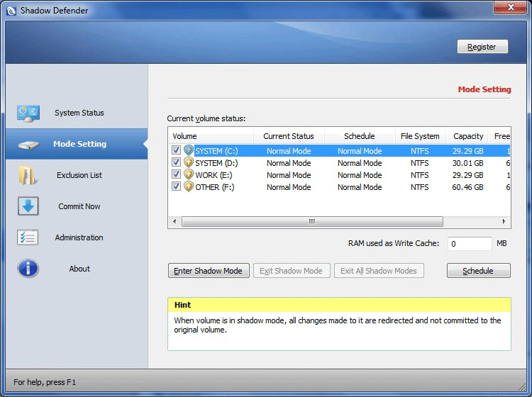Click the Administration checklist icon
The height and width of the screenshot is (397, 532).
click(x=28, y=237)
